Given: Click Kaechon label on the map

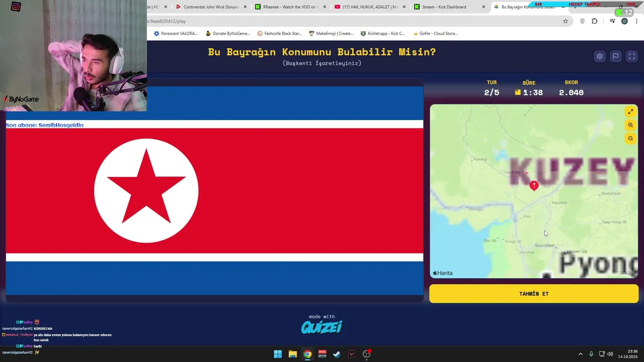Looking at the screenshot, I should pos(559,203).
